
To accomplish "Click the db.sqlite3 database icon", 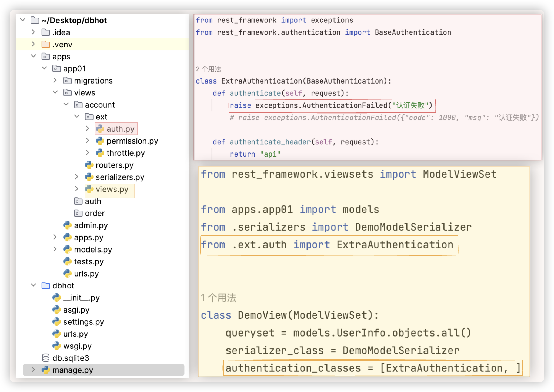I will pyautogui.click(x=46, y=358).
